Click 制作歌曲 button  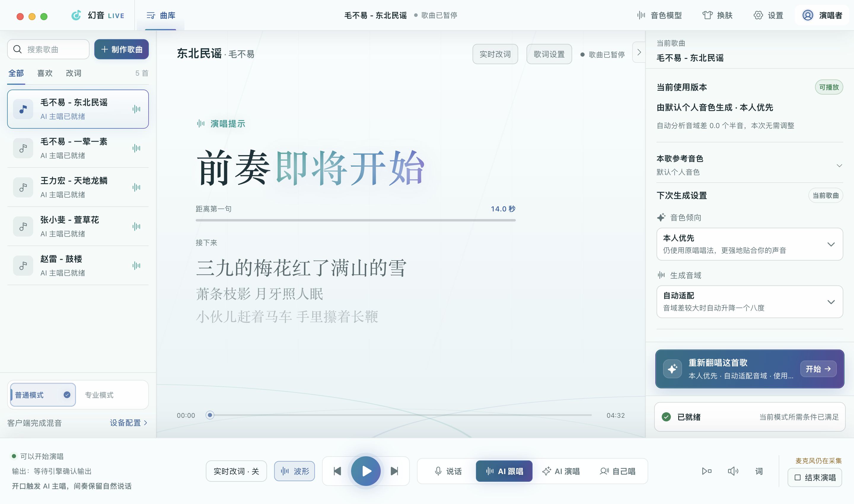point(121,49)
